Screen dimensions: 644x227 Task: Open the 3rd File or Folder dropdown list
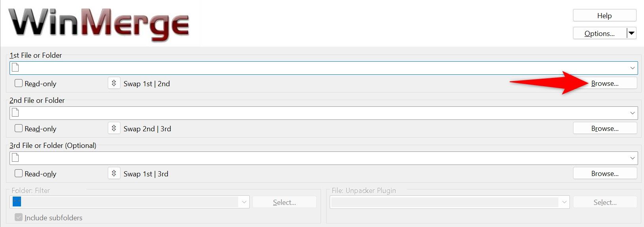(632, 158)
